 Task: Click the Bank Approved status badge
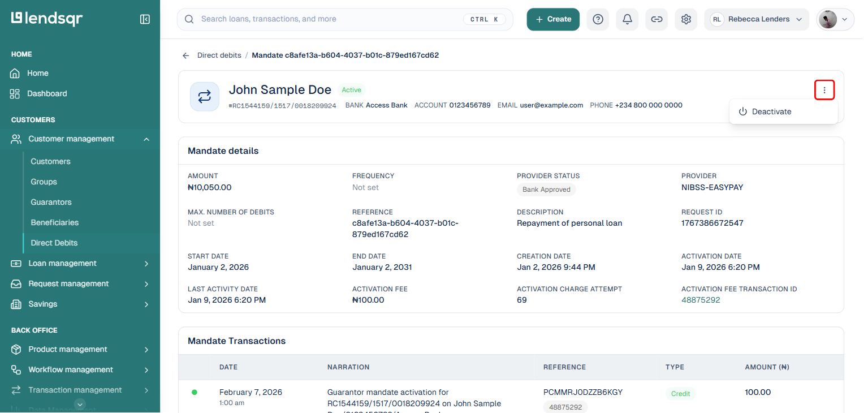tap(546, 190)
